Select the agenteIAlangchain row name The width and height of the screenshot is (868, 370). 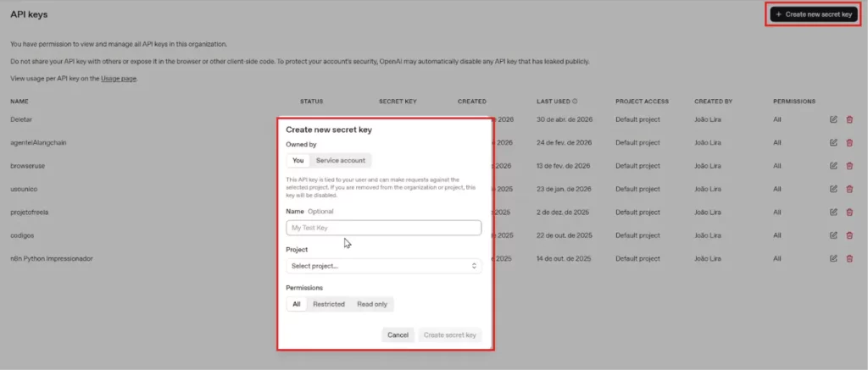tap(39, 143)
